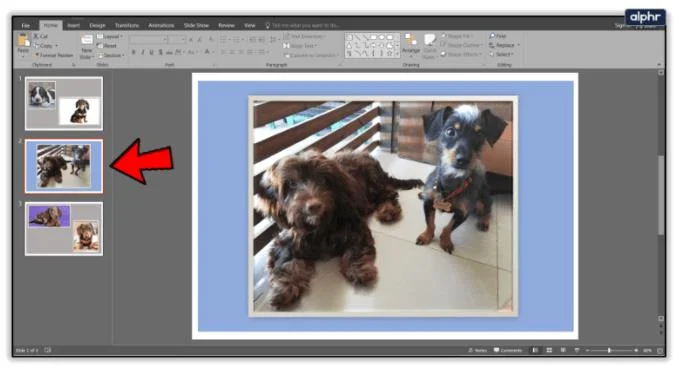679x371 pixels.
Task: Decrease the font size
Action: pos(200,39)
